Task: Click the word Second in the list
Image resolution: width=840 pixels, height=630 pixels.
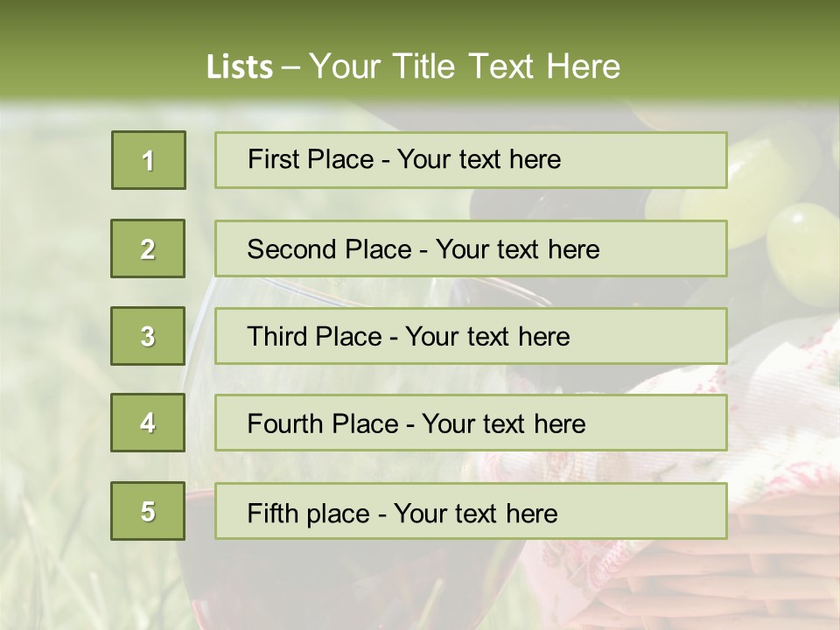Action: [293, 249]
